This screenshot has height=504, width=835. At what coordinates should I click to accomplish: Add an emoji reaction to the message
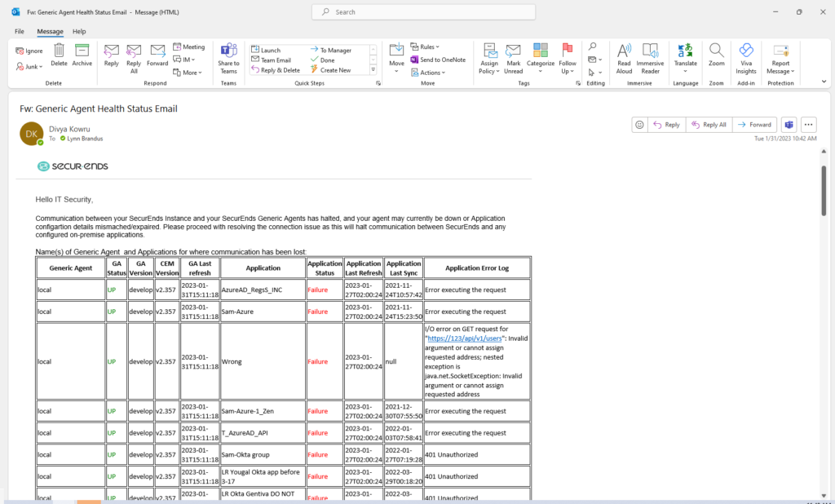coord(639,125)
